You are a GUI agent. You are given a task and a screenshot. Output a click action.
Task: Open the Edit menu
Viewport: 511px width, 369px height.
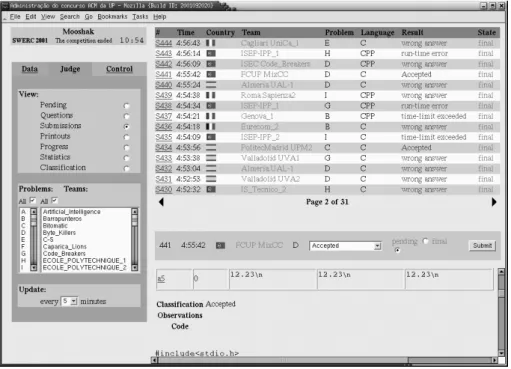point(31,17)
